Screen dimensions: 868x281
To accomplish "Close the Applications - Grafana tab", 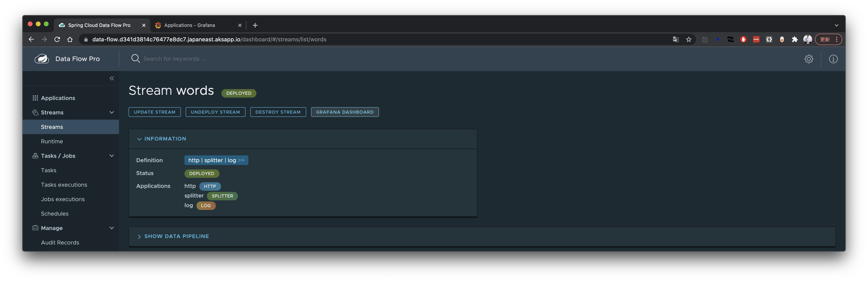I will click(x=240, y=25).
